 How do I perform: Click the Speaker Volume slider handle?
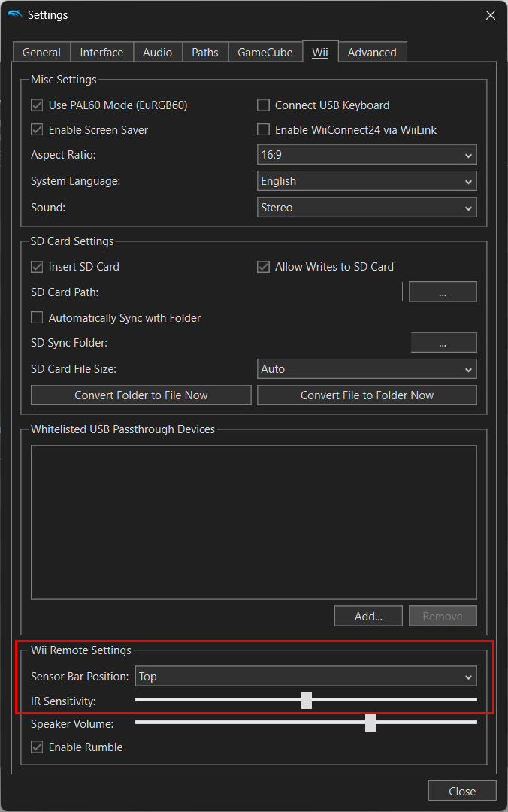click(x=370, y=723)
